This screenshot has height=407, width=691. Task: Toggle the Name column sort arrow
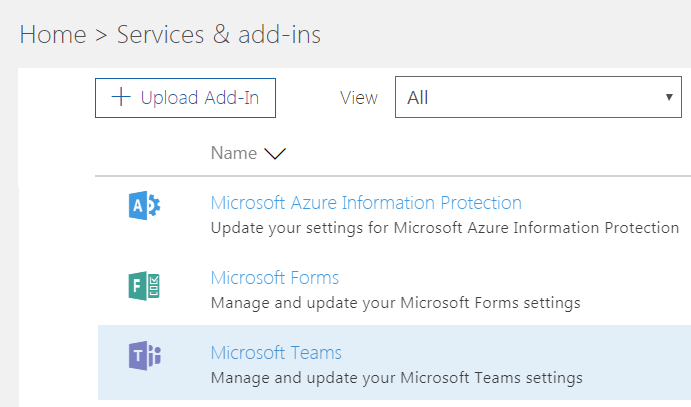(275, 154)
